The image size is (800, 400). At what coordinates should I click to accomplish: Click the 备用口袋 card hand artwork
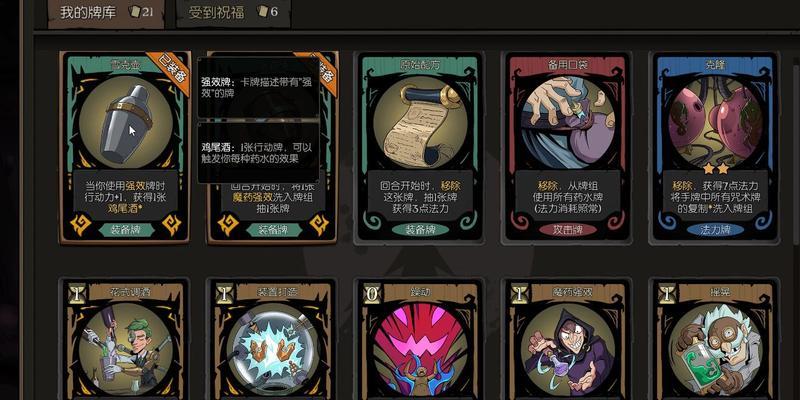pos(567,123)
